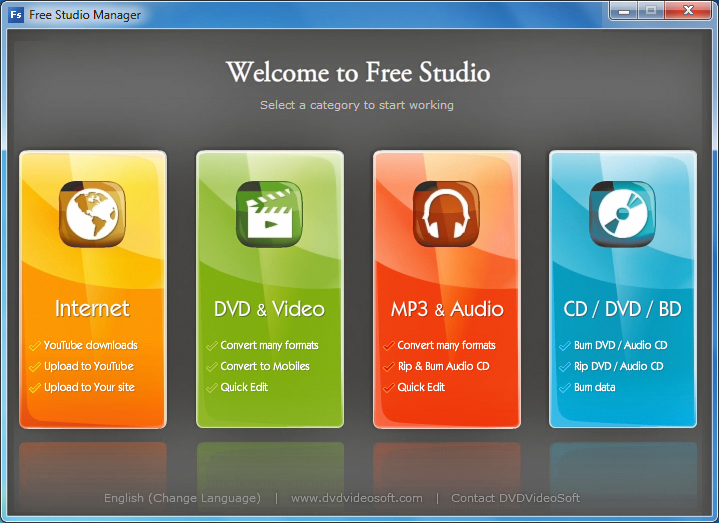Open the Internet category title

pos(92,308)
